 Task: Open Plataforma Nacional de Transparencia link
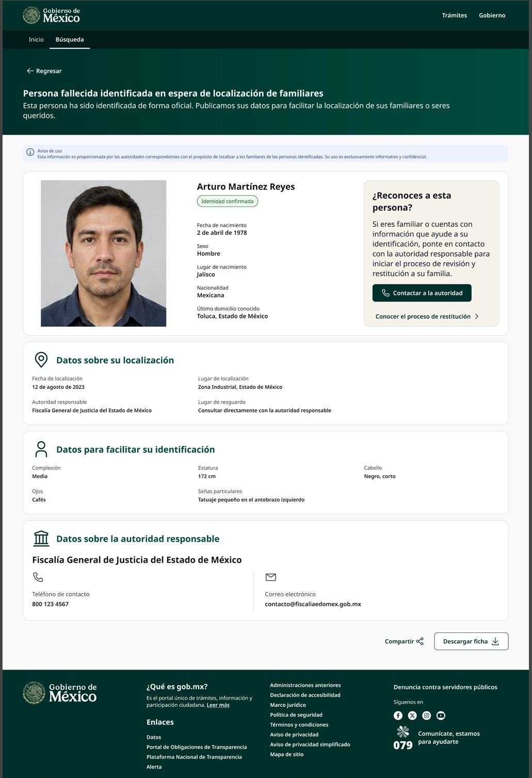pos(194,757)
